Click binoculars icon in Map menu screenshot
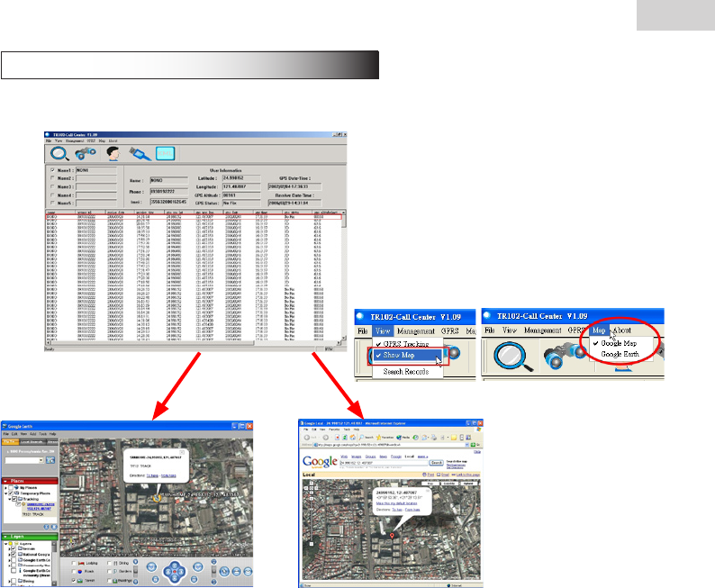715x588 pixels. coord(564,357)
